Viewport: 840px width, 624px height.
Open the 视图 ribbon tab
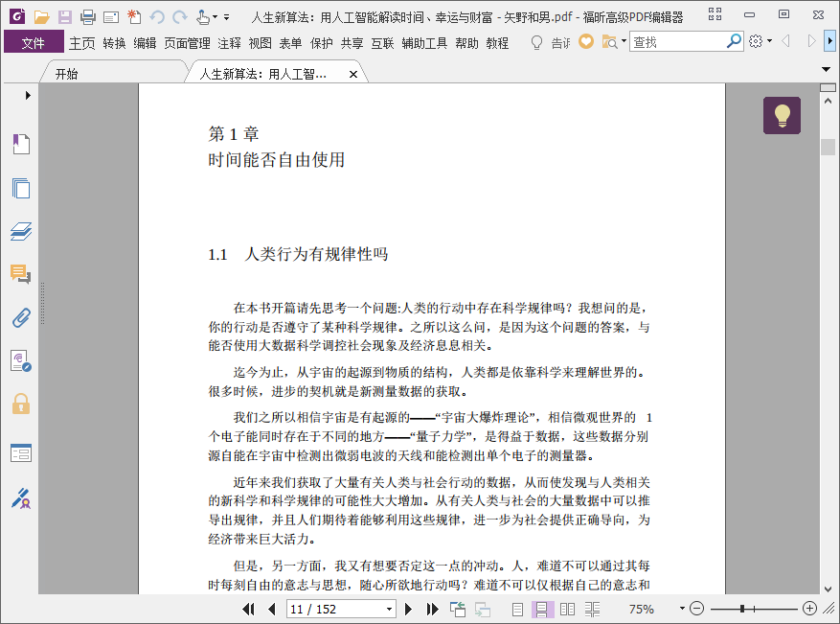[260, 43]
